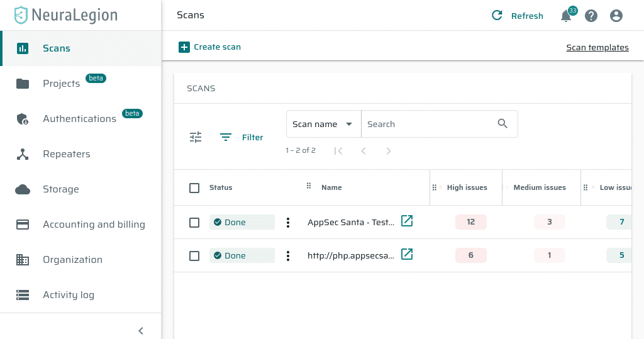Open the notifications bell
The height and width of the screenshot is (339, 644).
566,16
